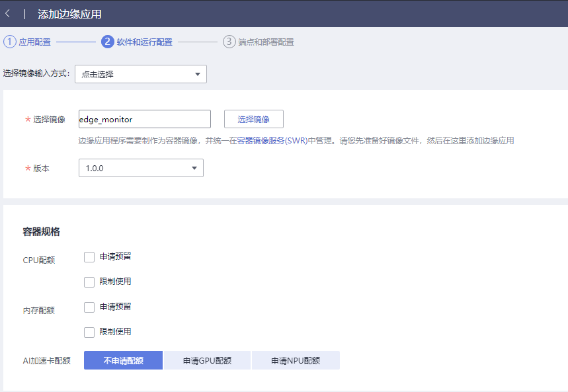Enable 内存配额 限制使用 checkbox
Screen dimensions: 568x392
[89, 333]
